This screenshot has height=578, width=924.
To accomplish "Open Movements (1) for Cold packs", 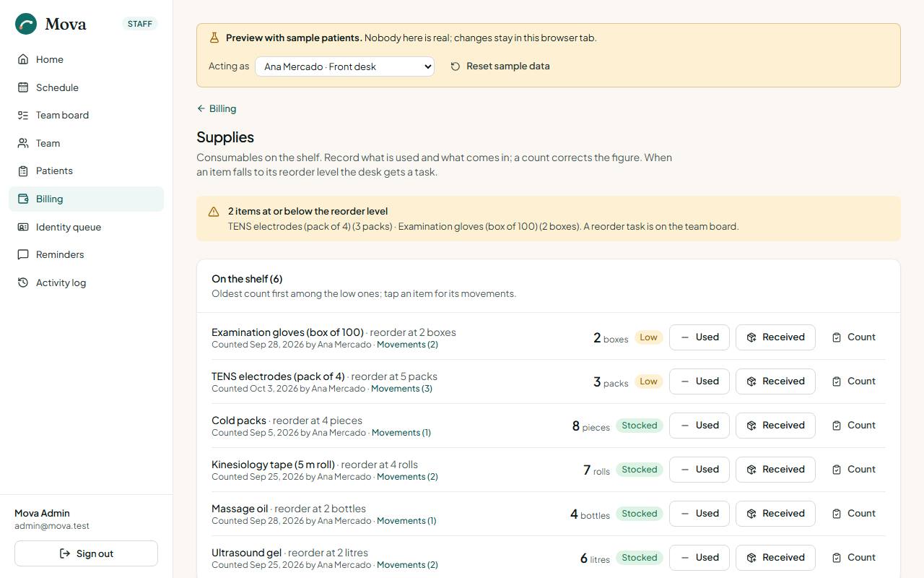I will click(x=401, y=433).
